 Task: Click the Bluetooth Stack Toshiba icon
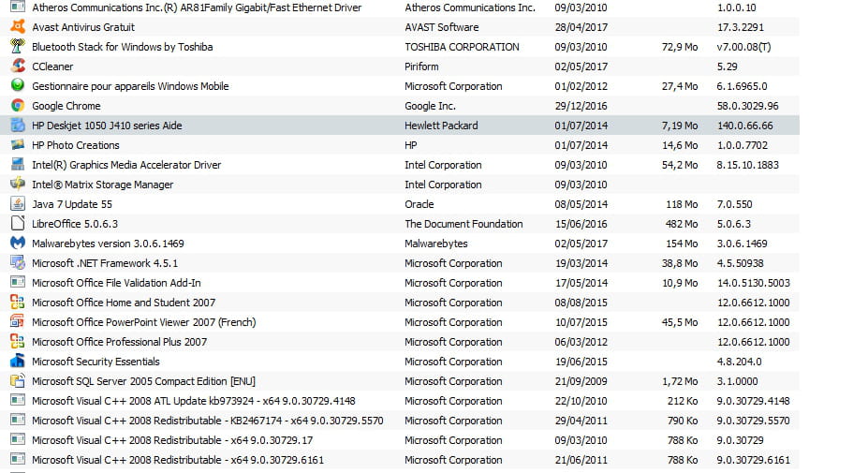point(18,47)
